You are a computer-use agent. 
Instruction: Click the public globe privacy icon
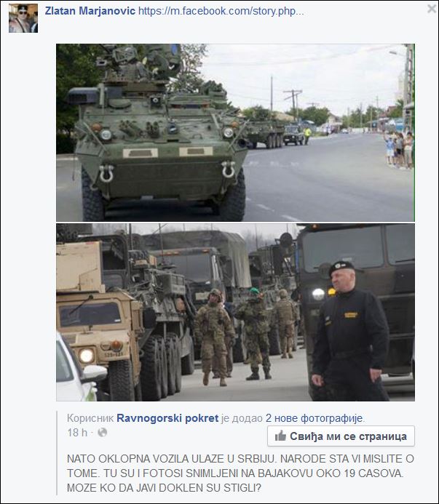click(x=103, y=433)
